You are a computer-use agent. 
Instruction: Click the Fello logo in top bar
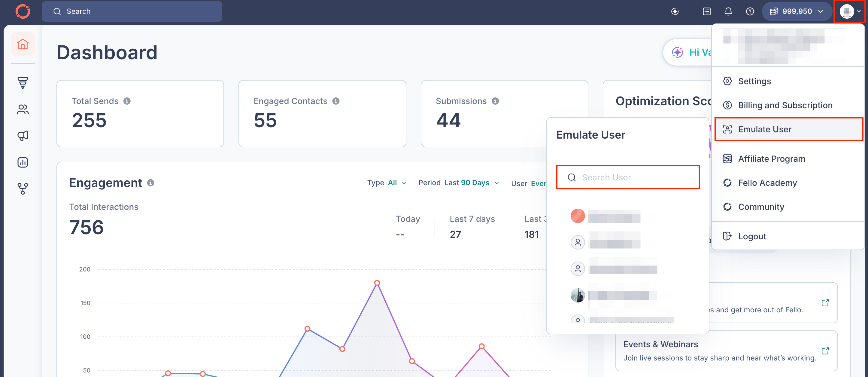[23, 11]
